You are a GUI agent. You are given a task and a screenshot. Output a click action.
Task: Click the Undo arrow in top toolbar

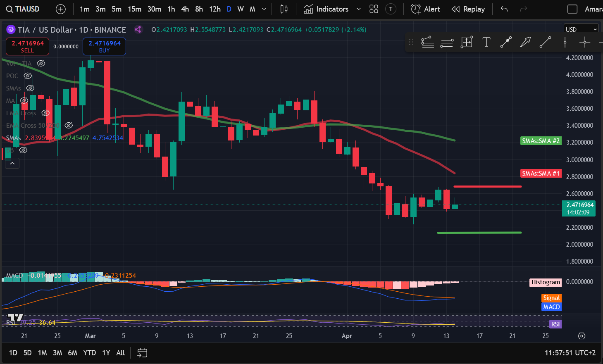pos(504,9)
